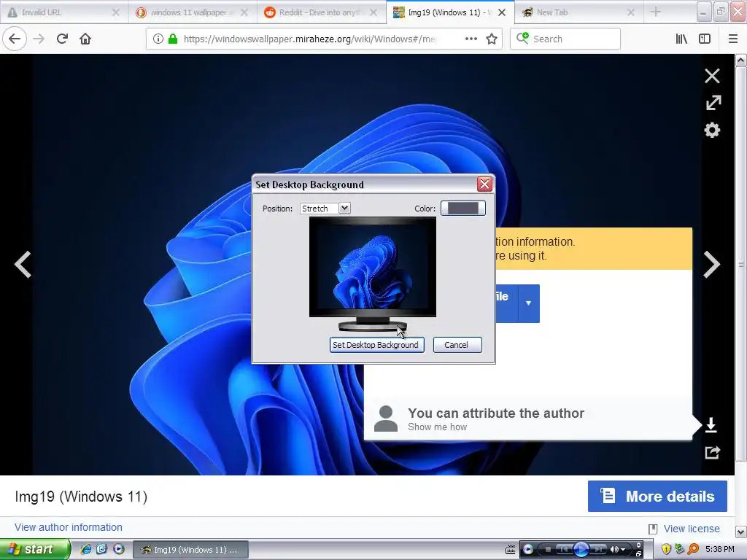Stop the taskbar media player

coord(548,550)
